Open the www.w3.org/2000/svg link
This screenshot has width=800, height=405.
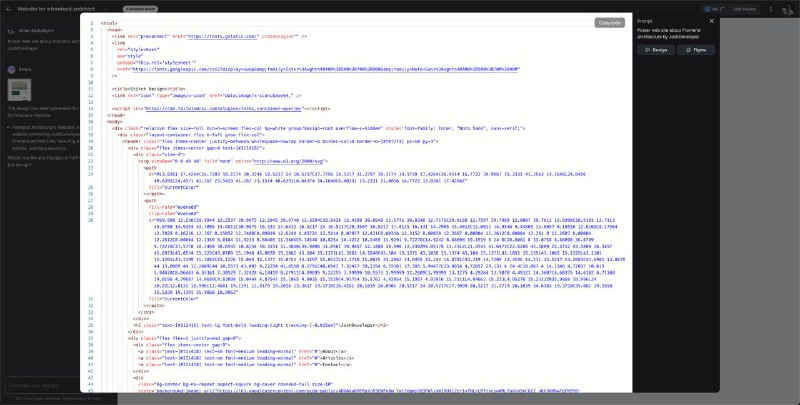tap(288, 161)
